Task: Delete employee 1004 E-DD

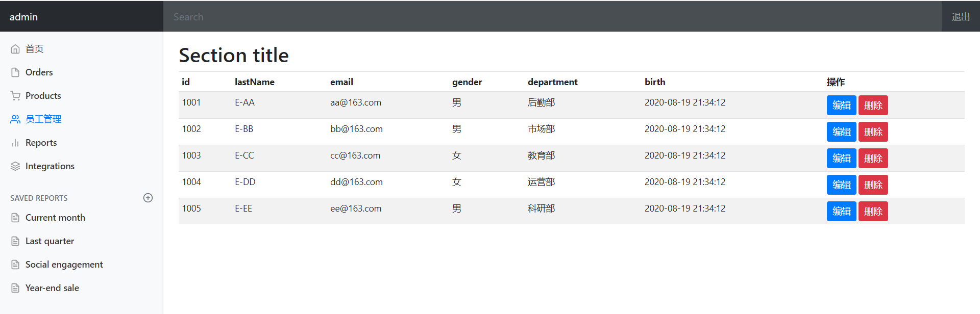Action: coord(873,185)
